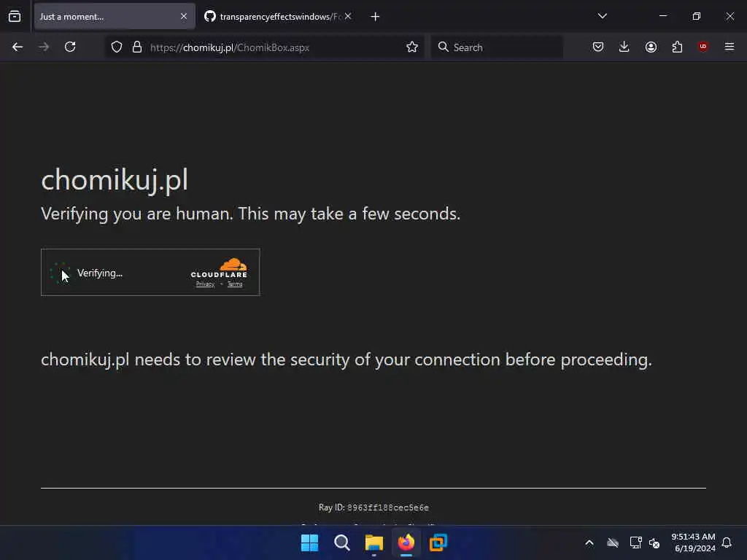Open muted volume tray icon

point(654,542)
